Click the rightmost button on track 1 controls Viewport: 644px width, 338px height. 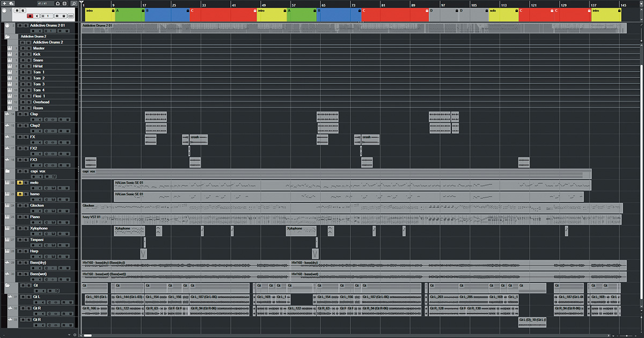[x=71, y=16]
